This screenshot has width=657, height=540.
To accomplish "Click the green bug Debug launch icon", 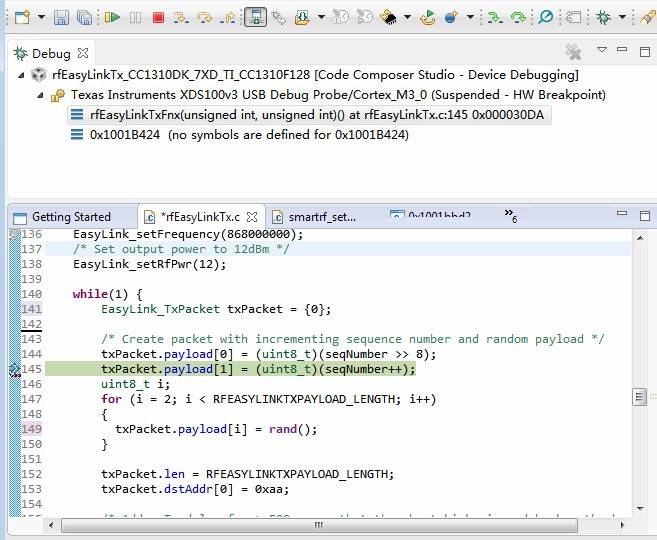I will 603,18.
